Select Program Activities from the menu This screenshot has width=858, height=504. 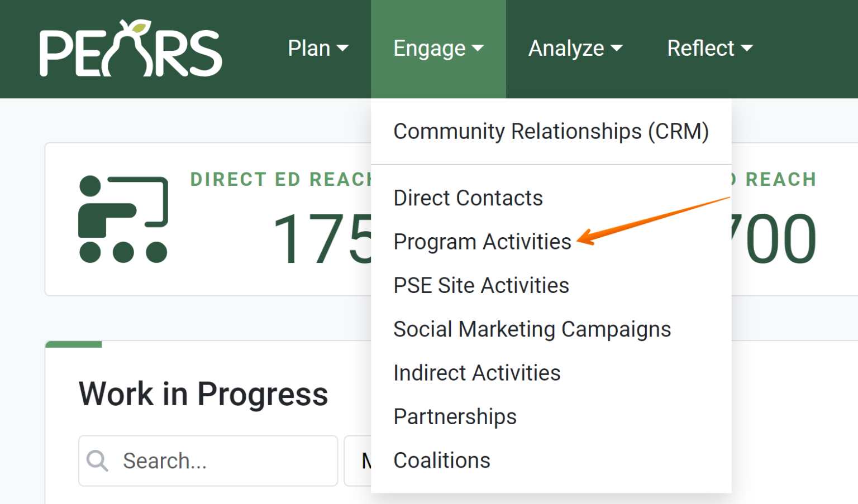(x=482, y=242)
